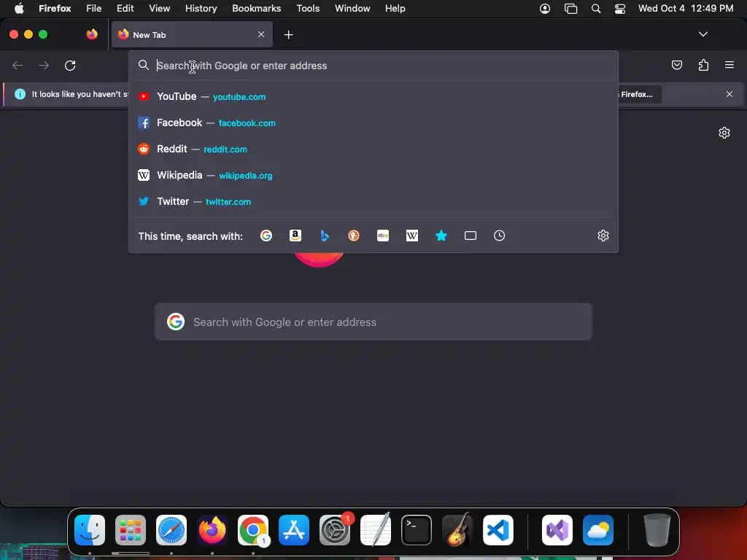Viewport: 747px width, 560px height.
Task: Go forward to the next page
Action: [44, 65]
